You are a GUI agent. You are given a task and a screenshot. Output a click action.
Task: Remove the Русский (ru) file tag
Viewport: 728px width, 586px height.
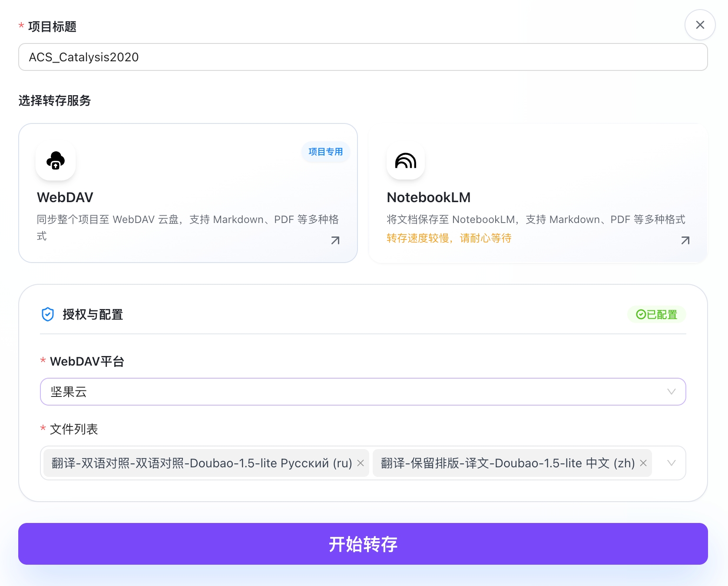(360, 463)
